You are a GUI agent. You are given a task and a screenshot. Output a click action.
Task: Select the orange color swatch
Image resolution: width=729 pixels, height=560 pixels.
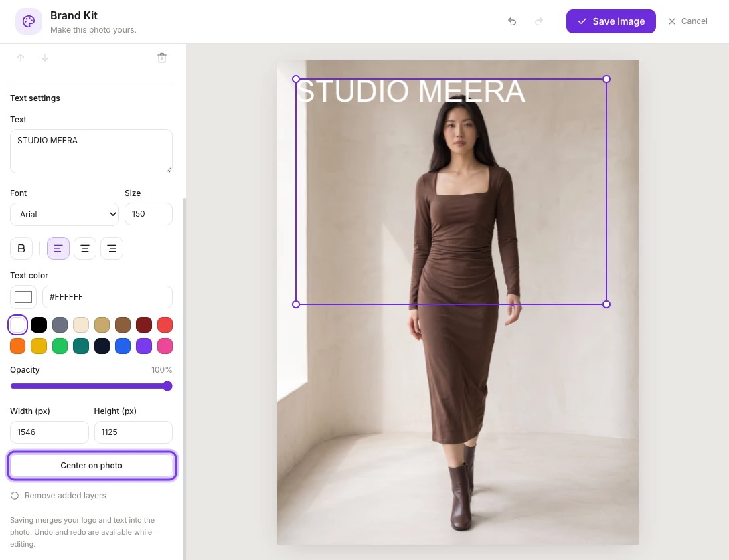coord(17,346)
